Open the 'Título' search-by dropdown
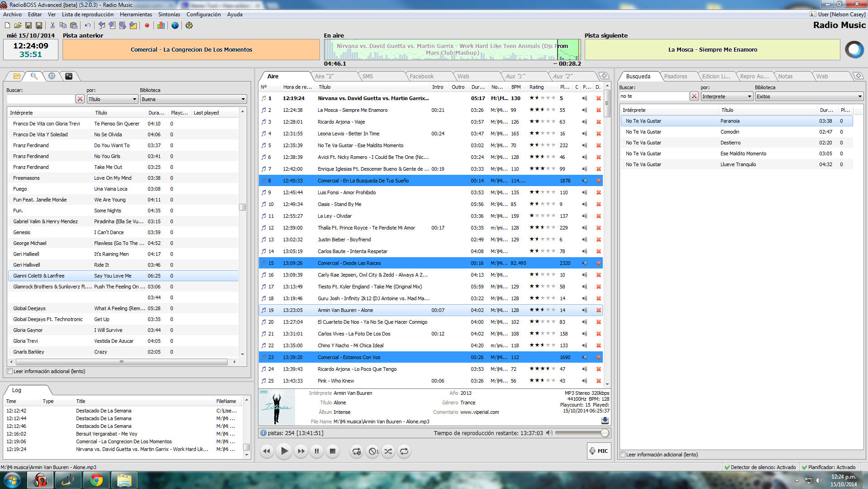This screenshot has height=489, width=868. [112, 99]
